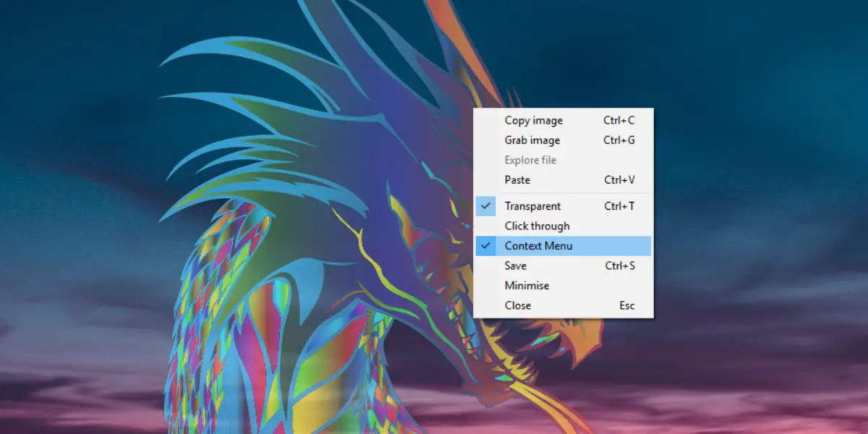868x434 pixels.
Task: Click the Ctrl+T shortcut label
Action: click(620, 206)
